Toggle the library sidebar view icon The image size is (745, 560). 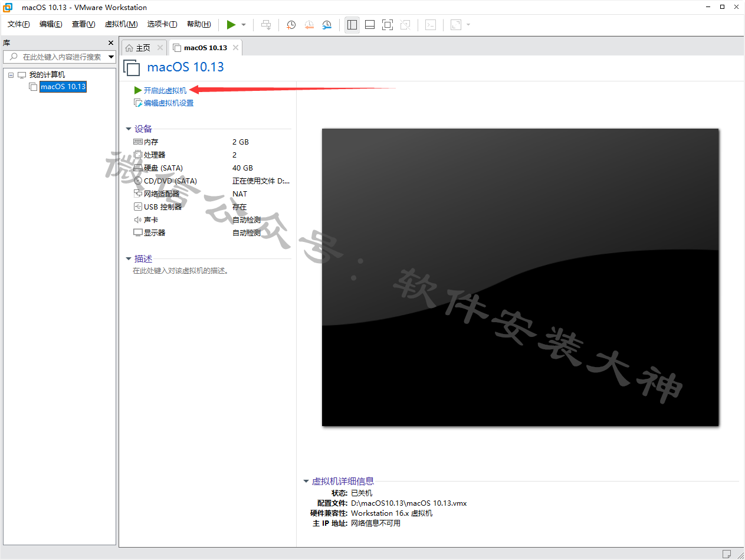[352, 25]
